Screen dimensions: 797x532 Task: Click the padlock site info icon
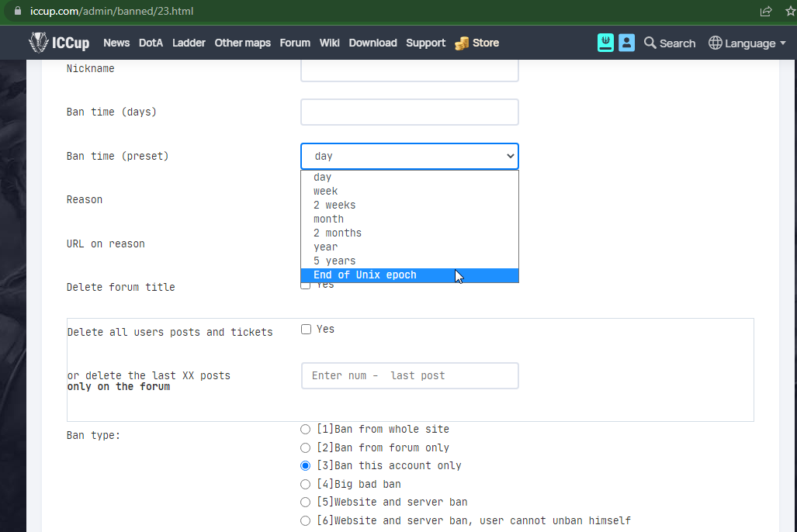[18, 11]
